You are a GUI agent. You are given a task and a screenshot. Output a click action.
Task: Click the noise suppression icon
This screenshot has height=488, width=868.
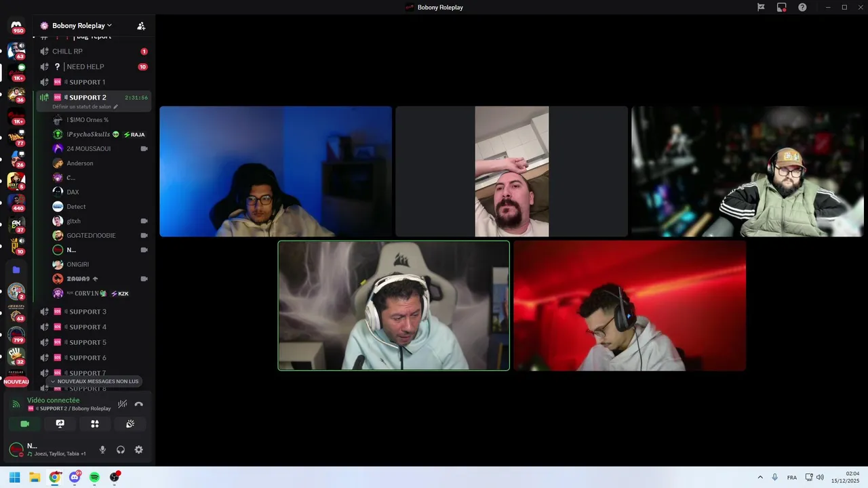[x=122, y=404]
